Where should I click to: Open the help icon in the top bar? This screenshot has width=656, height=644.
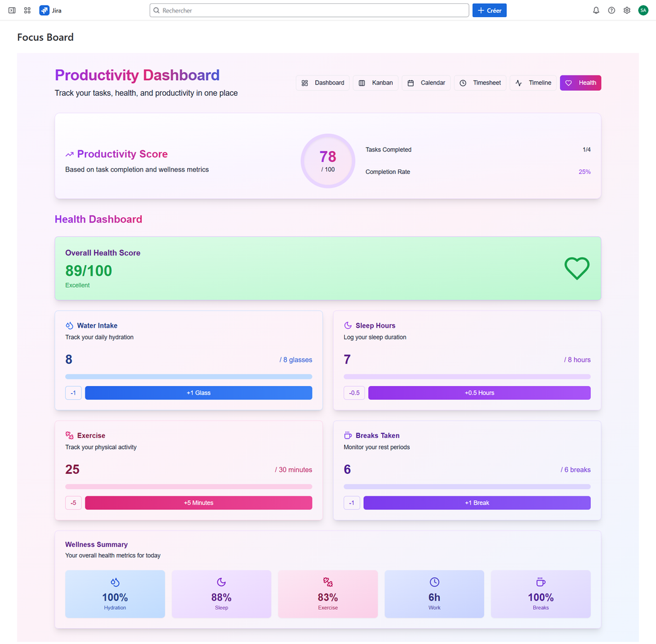[x=611, y=10]
